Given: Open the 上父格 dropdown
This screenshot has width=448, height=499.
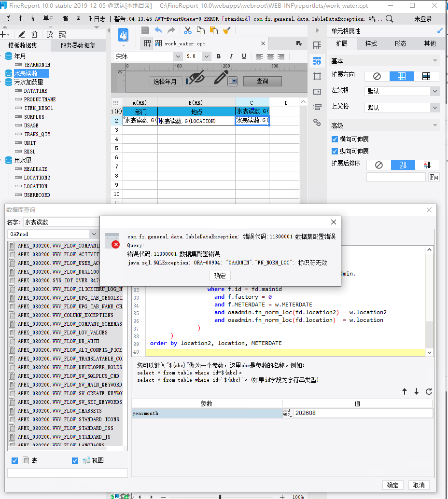Looking at the screenshot, I should (x=435, y=108).
